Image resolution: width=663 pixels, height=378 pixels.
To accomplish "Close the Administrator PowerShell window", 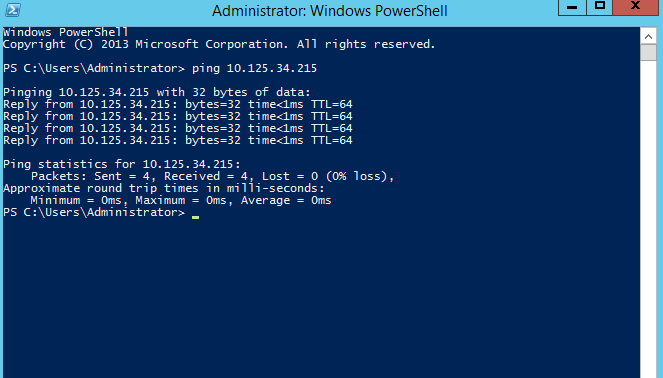I will pos(635,7).
